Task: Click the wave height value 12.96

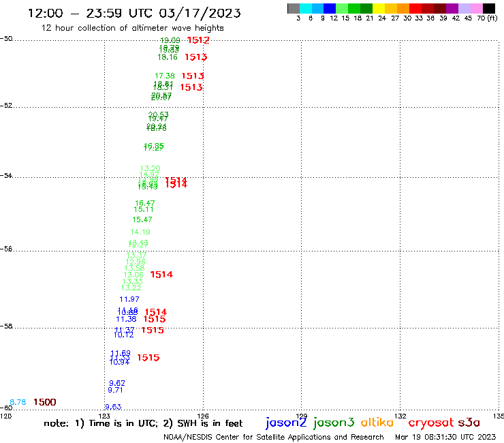Action: tap(136, 262)
